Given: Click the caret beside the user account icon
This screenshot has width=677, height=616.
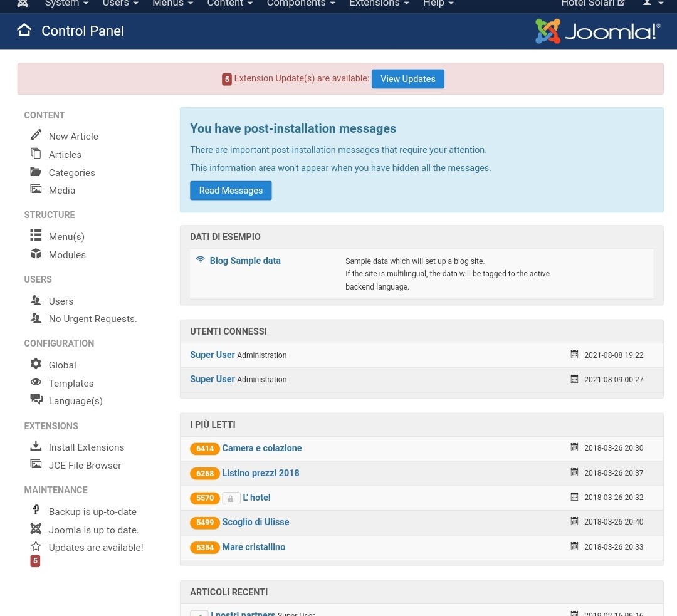Looking at the screenshot, I should pyautogui.click(x=661, y=3).
